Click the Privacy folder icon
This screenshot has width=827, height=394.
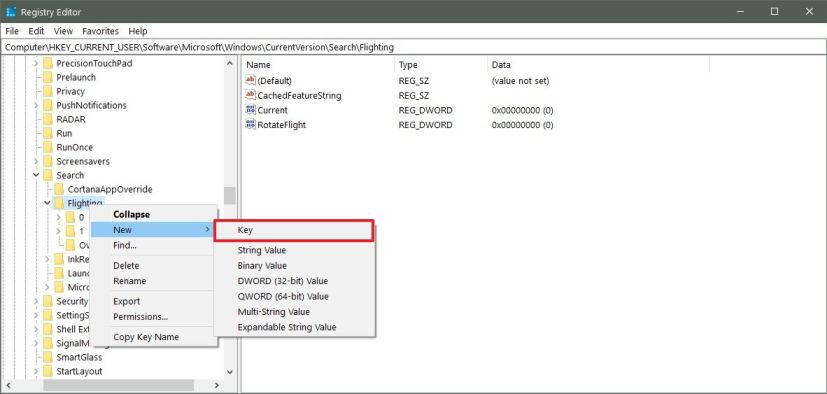click(x=48, y=91)
